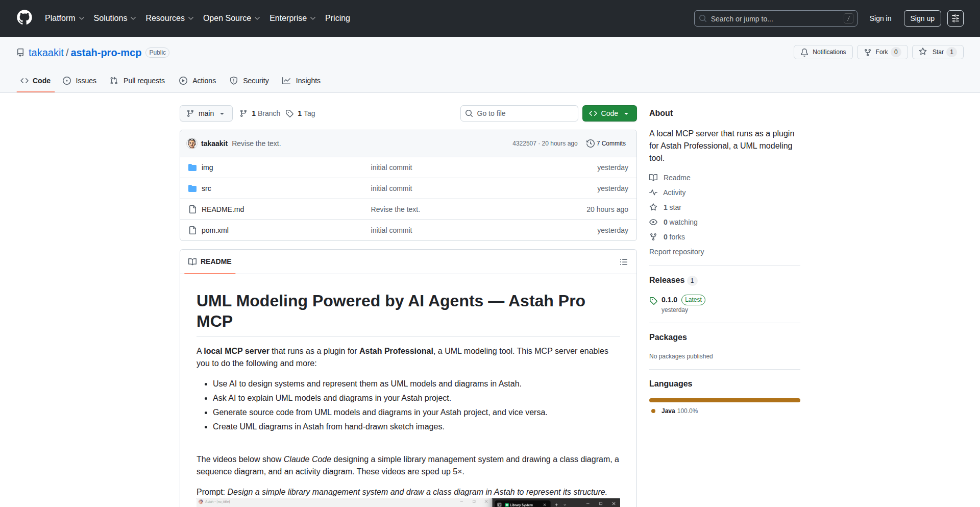Open the main branch selector

click(206, 113)
